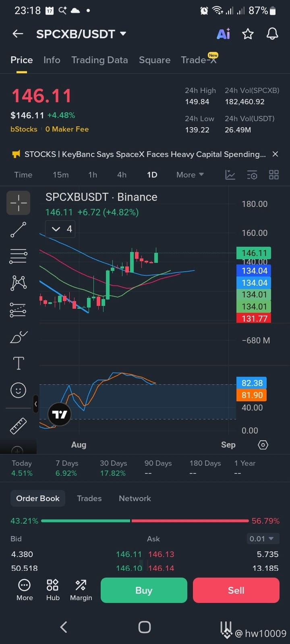
Task: Add pair to favorites star
Action: coord(248,34)
